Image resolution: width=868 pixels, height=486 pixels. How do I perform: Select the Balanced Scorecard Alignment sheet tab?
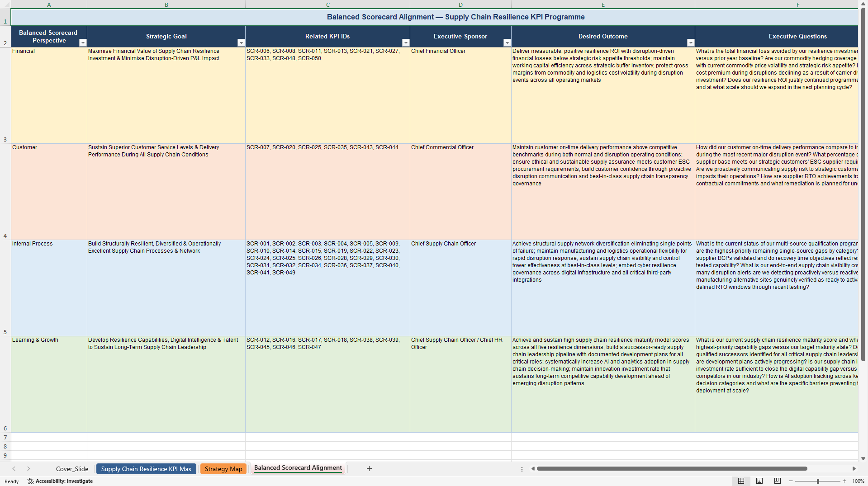point(298,468)
